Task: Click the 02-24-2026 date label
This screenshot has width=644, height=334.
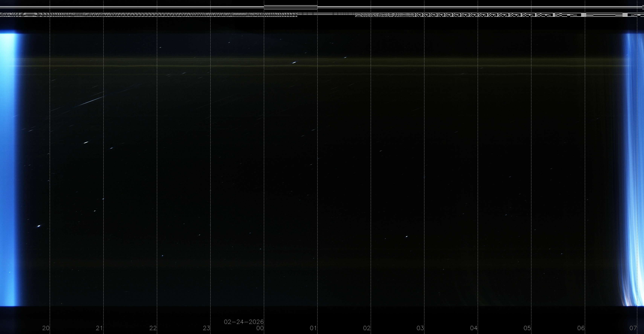Action: (x=244, y=322)
